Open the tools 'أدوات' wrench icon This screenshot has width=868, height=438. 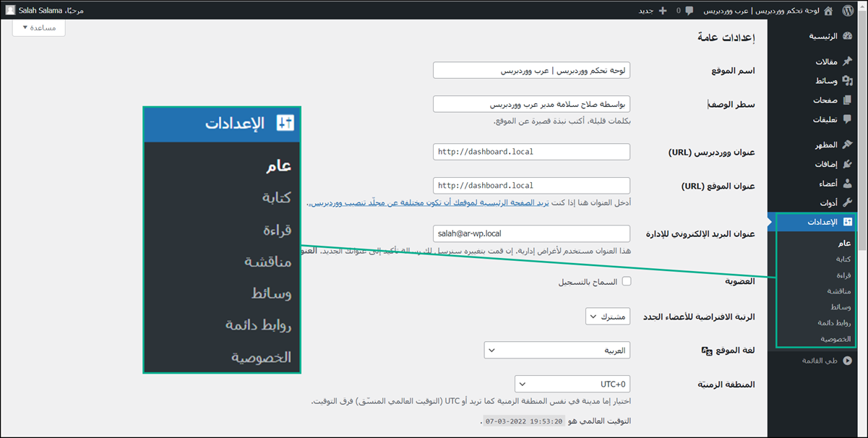pyautogui.click(x=848, y=202)
